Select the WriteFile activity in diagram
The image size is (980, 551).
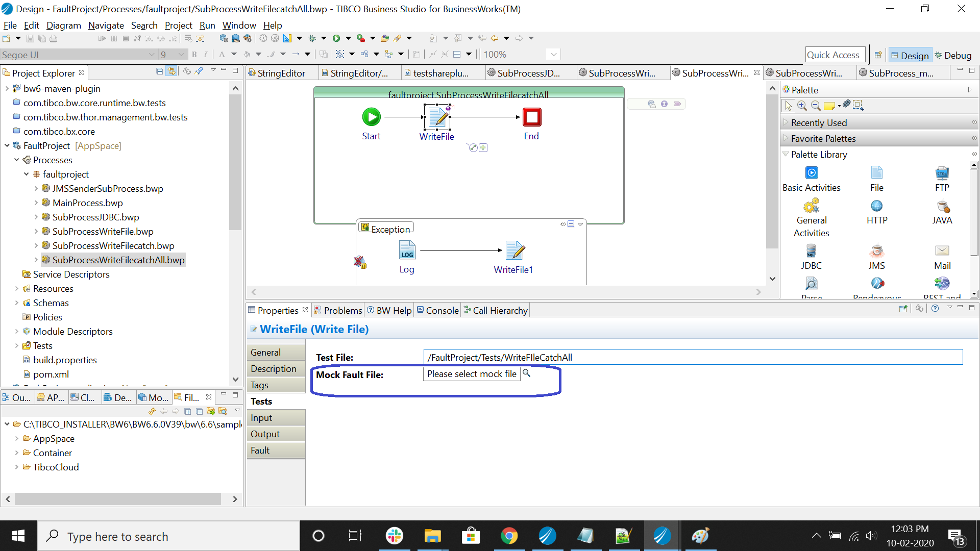[437, 118]
